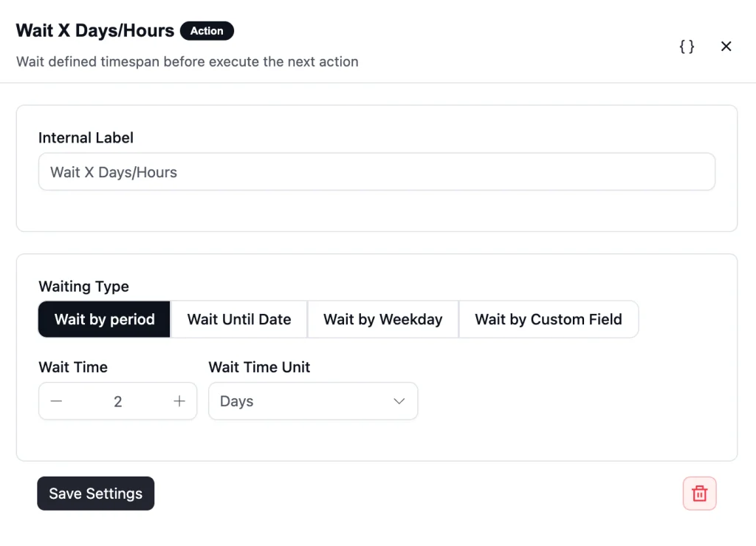
Task: Click the chevron arrow in the Days selector
Action: point(399,401)
